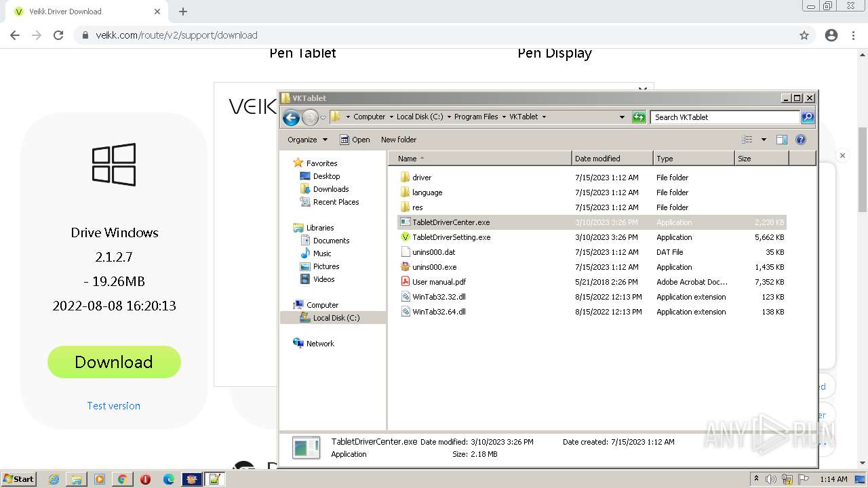Select WinTab32.32.dll file
The image size is (868, 488).
(439, 297)
